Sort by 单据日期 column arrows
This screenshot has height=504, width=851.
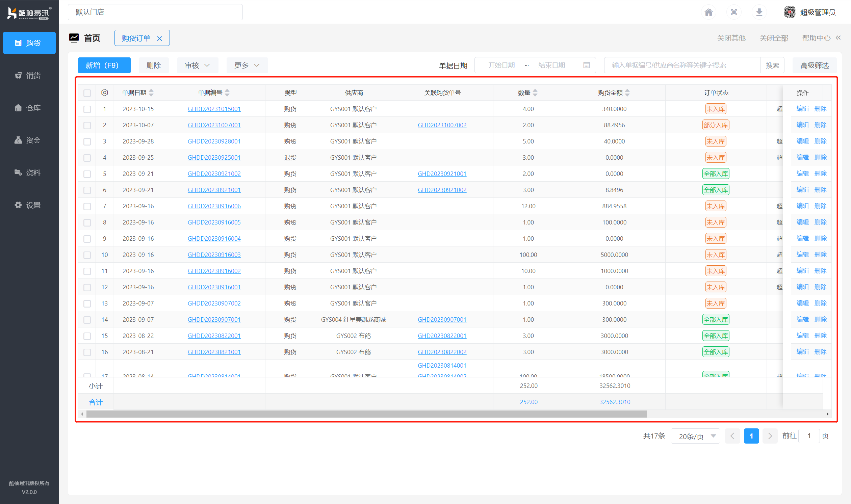click(152, 93)
